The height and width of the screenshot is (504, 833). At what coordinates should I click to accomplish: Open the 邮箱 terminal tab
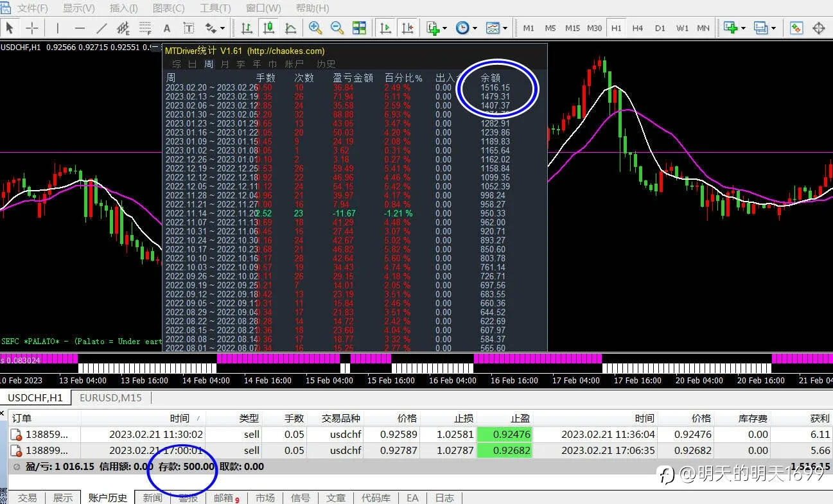[226, 498]
